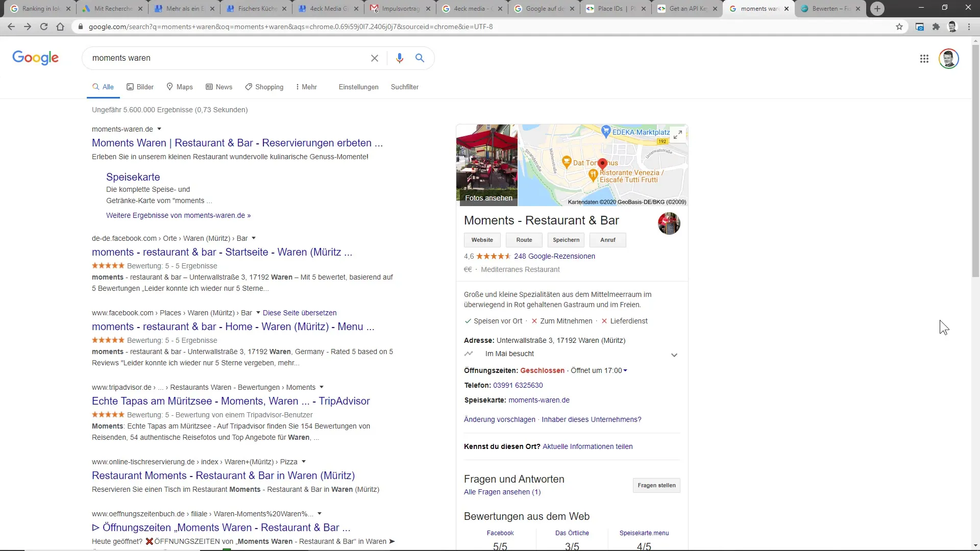Open new browser tab with plus button
The image size is (980, 551).
(877, 9)
